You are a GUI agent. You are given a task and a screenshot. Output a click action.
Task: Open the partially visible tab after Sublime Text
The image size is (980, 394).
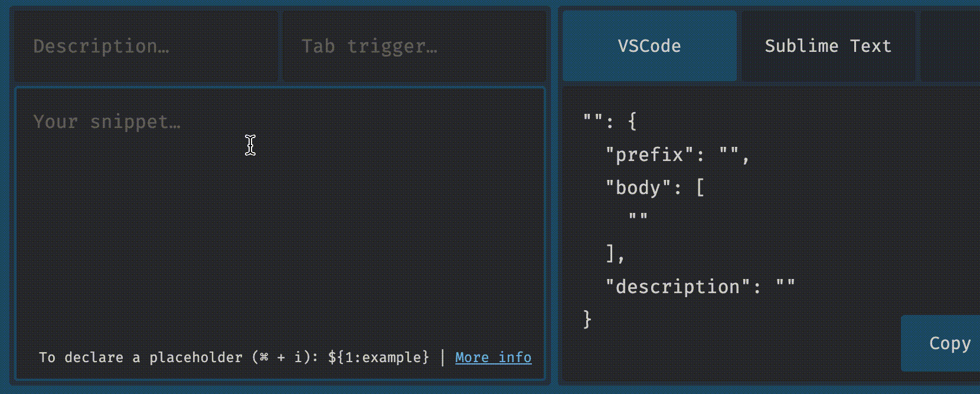point(950,46)
